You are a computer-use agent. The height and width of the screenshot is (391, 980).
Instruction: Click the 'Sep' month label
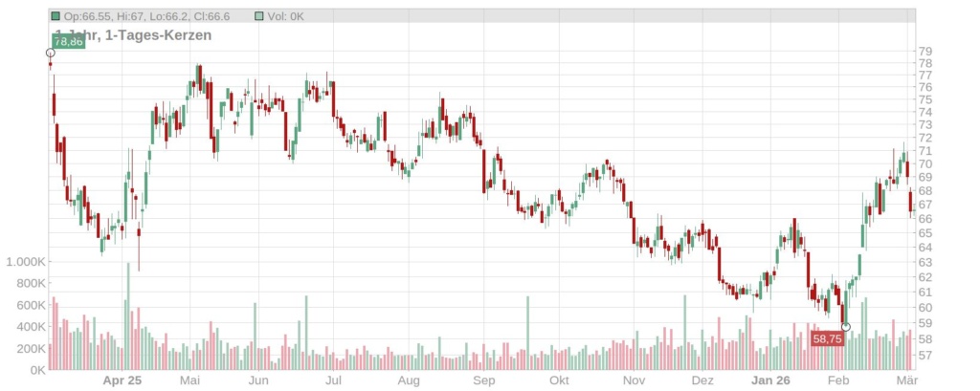pos(484,380)
